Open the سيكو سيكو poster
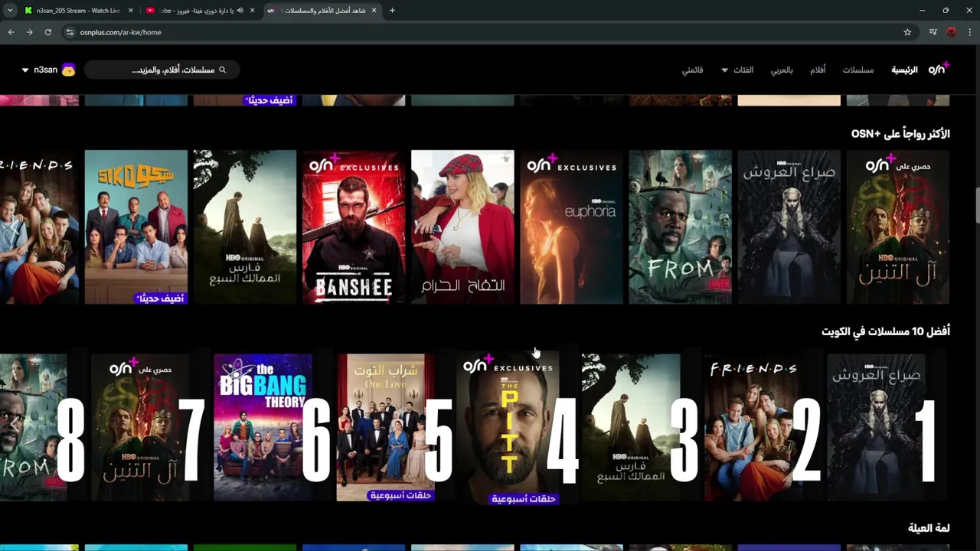The height and width of the screenshot is (551, 980). pyautogui.click(x=136, y=227)
